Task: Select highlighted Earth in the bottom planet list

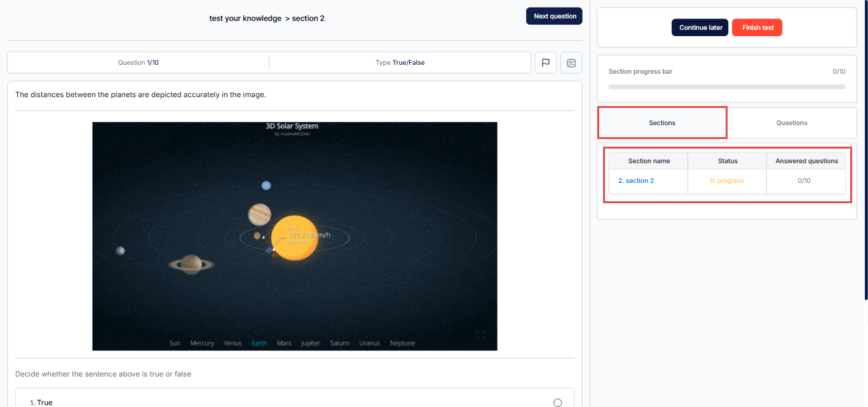Action: click(x=259, y=344)
